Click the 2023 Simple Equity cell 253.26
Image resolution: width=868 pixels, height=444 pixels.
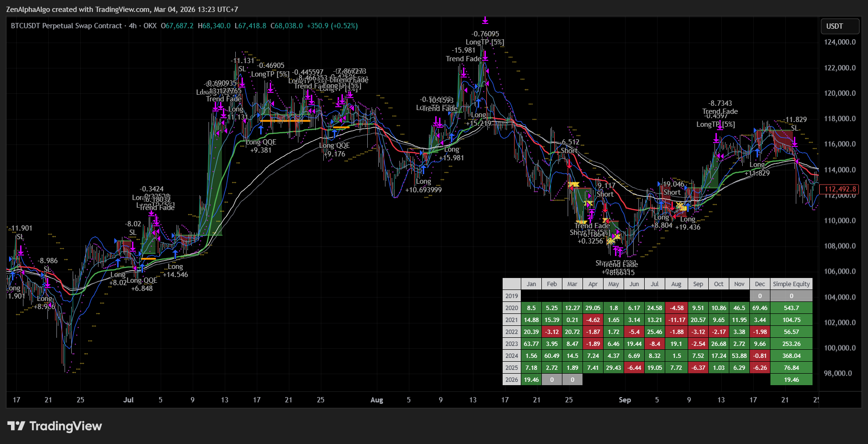point(791,344)
